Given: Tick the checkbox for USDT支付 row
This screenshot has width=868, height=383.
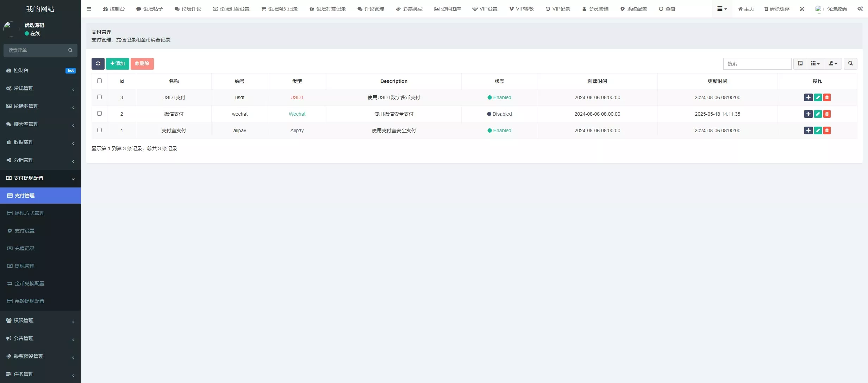Looking at the screenshot, I should tap(99, 97).
